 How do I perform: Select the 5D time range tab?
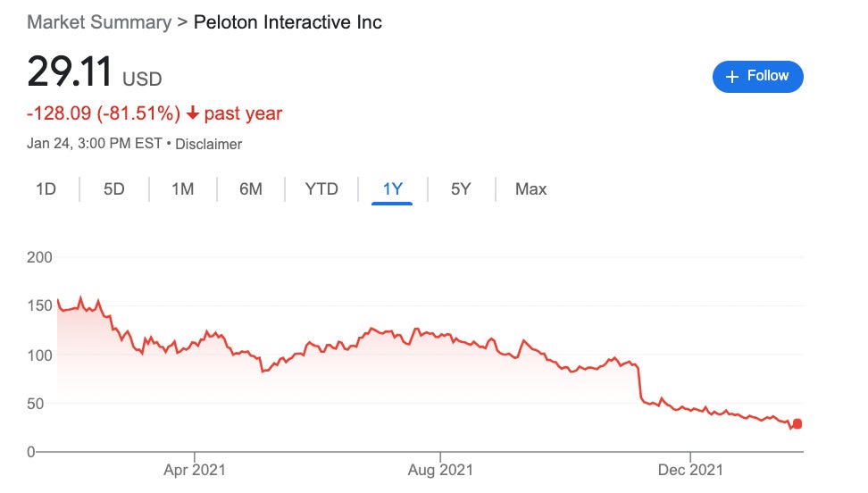pos(114,189)
